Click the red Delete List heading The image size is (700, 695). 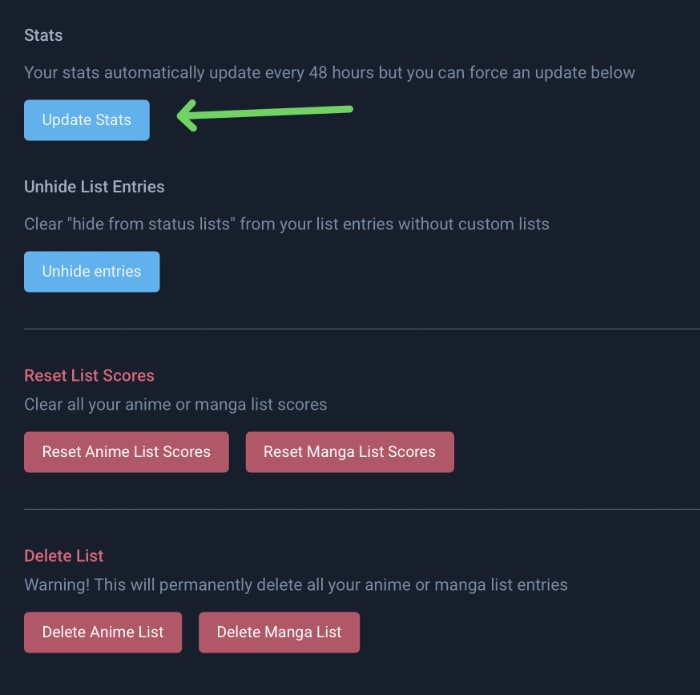(64, 556)
